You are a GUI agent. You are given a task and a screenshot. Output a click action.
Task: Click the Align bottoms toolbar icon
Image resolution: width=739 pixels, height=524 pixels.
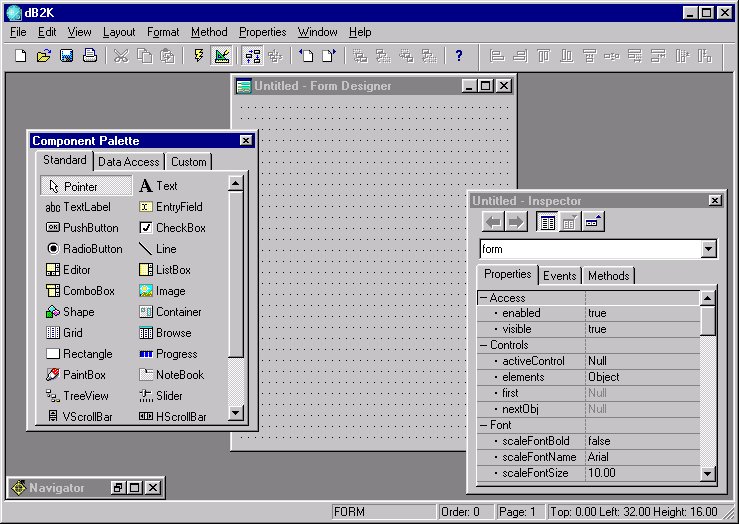[567, 56]
